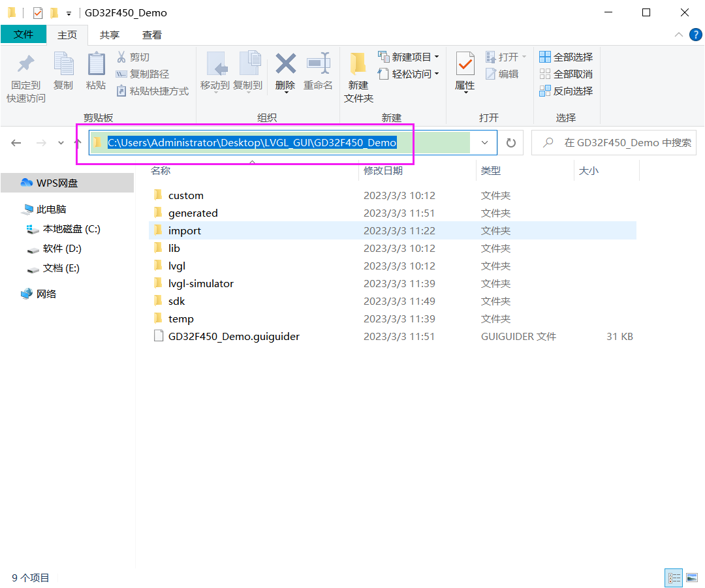Click the Delete (删除) X icon
The height and width of the screenshot is (588, 705).
tap(285, 64)
